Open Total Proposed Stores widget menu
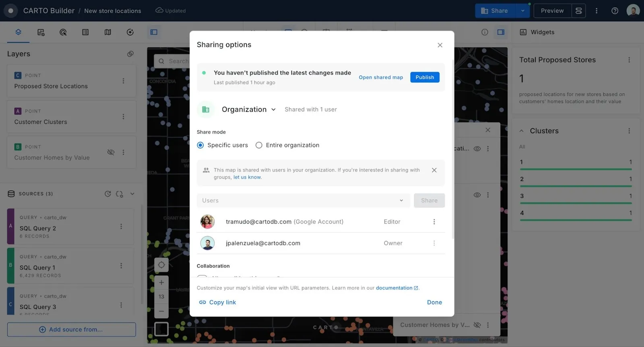The image size is (644, 347). (629, 60)
